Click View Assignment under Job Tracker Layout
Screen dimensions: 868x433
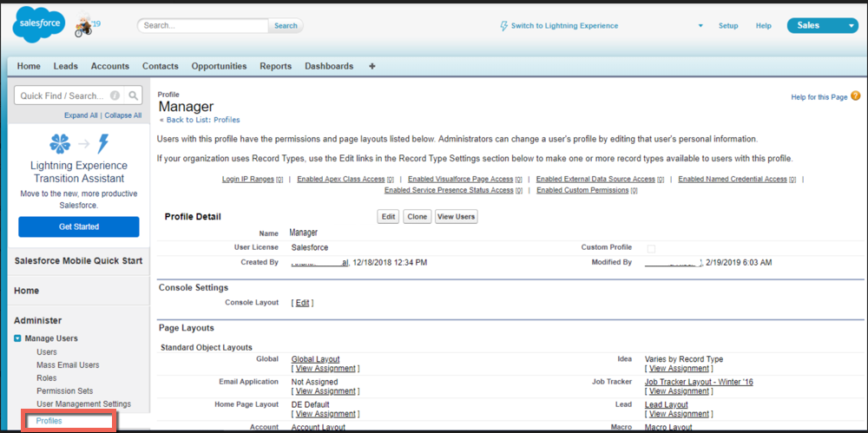[679, 391]
